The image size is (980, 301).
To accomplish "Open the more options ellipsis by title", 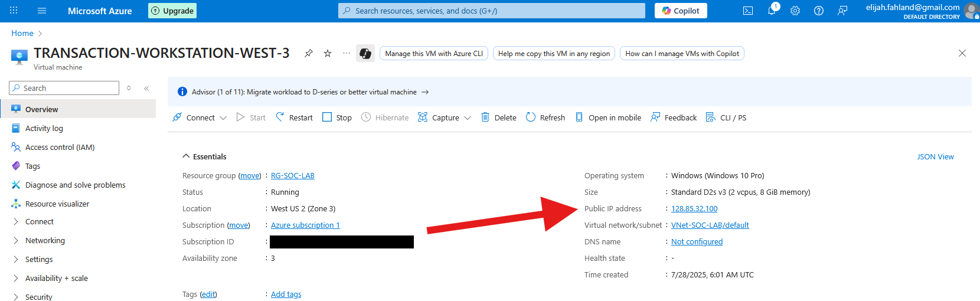I will [347, 53].
